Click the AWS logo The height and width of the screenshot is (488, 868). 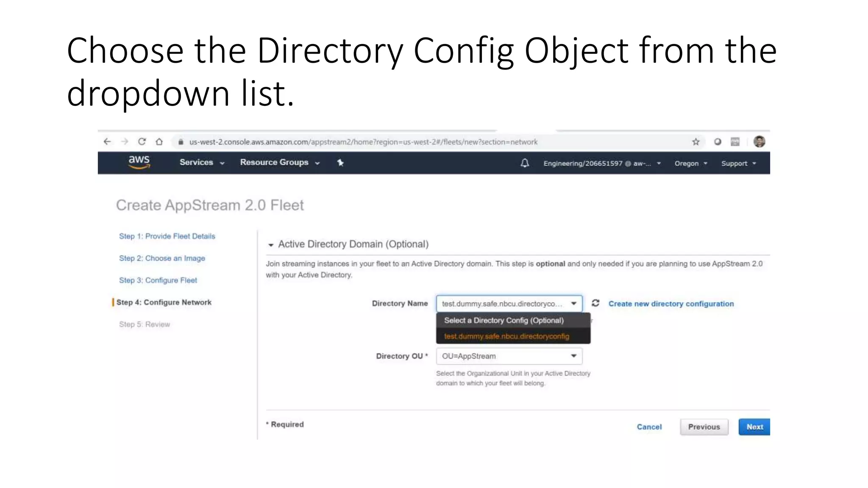tap(139, 162)
